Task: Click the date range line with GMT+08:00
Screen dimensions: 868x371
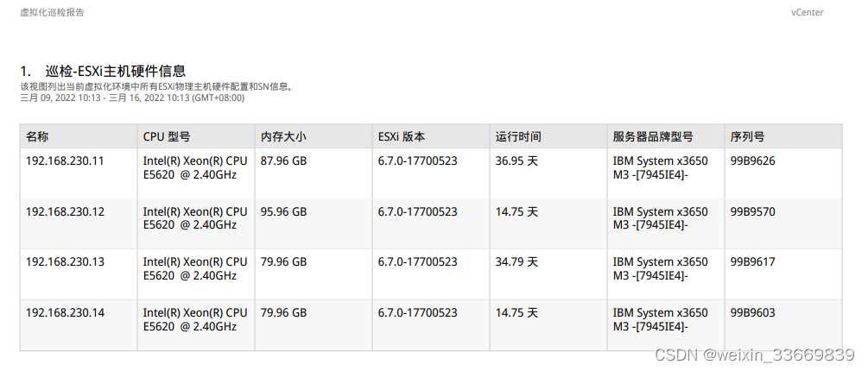Action: pyautogui.click(x=132, y=97)
